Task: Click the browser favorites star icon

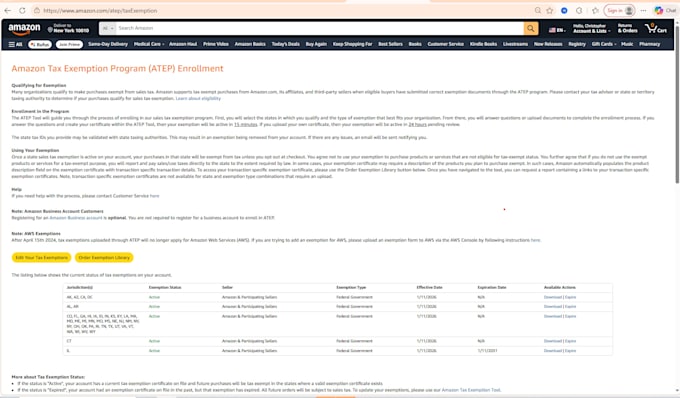Action: (550, 10)
